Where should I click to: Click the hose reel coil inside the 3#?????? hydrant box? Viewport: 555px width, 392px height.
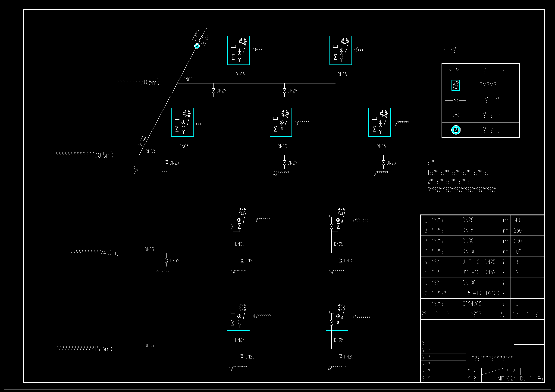click(x=285, y=113)
